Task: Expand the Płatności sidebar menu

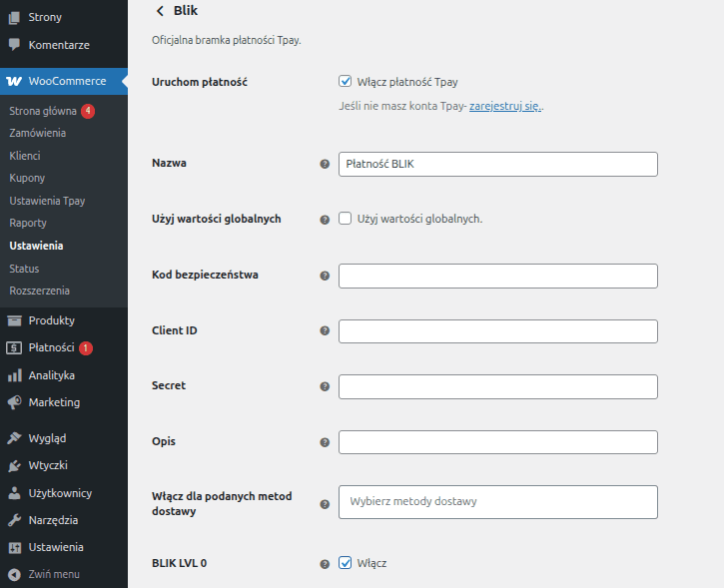Action: point(51,347)
